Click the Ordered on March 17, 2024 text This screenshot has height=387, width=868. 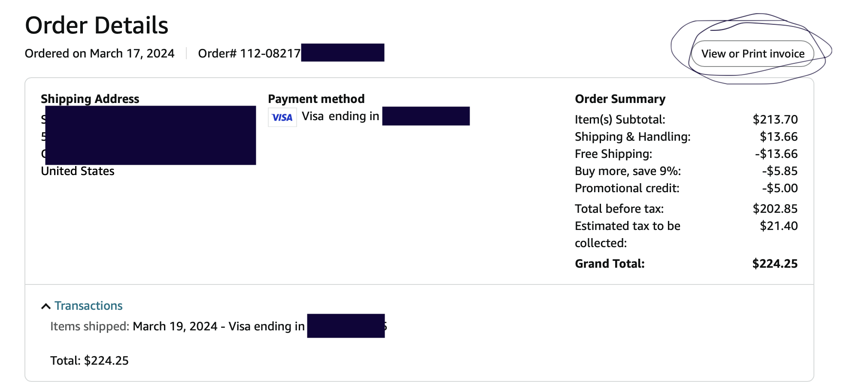[100, 53]
